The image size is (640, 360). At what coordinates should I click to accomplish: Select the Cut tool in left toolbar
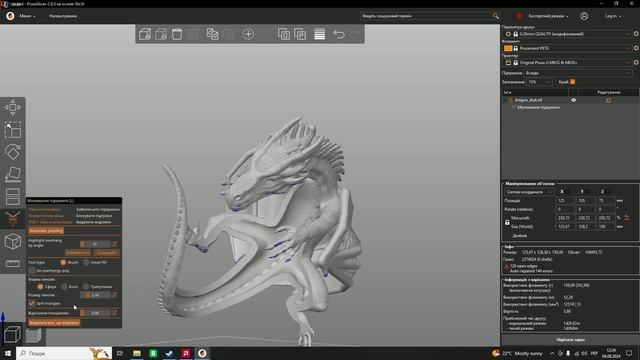13,196
